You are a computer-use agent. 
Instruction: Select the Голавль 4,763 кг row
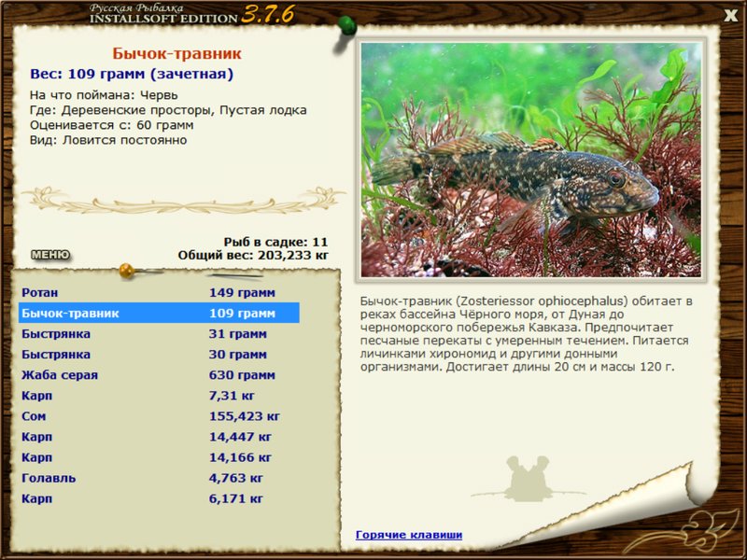159,478
